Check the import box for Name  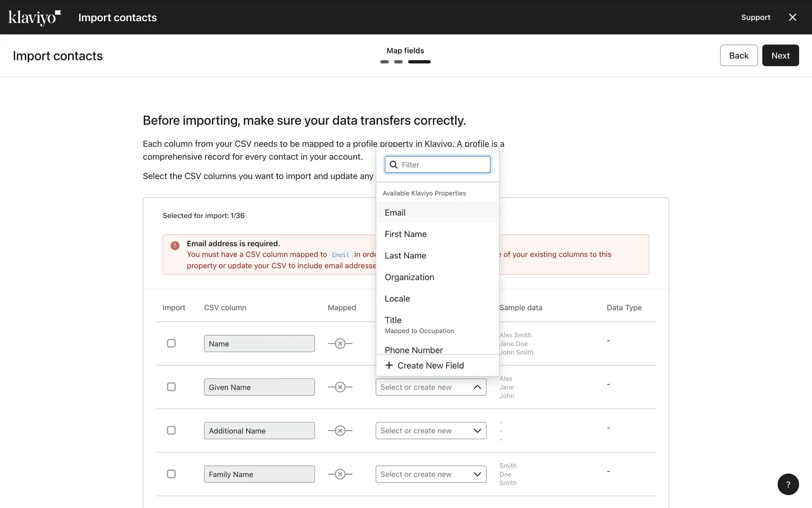coord(171,343)
